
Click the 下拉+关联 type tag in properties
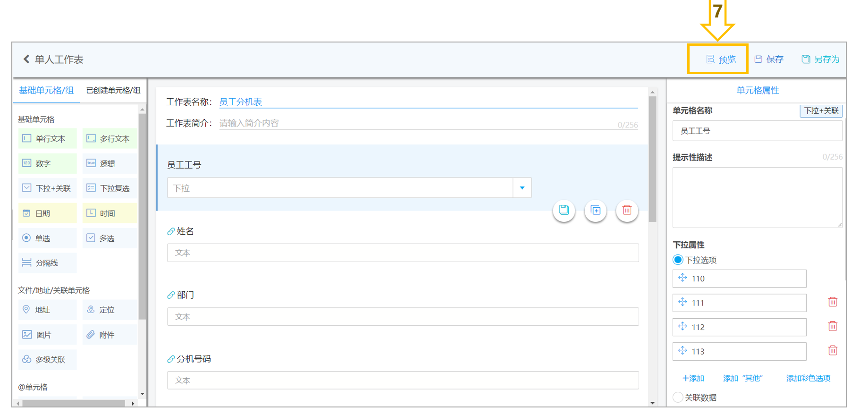click(x=821, y=110)
